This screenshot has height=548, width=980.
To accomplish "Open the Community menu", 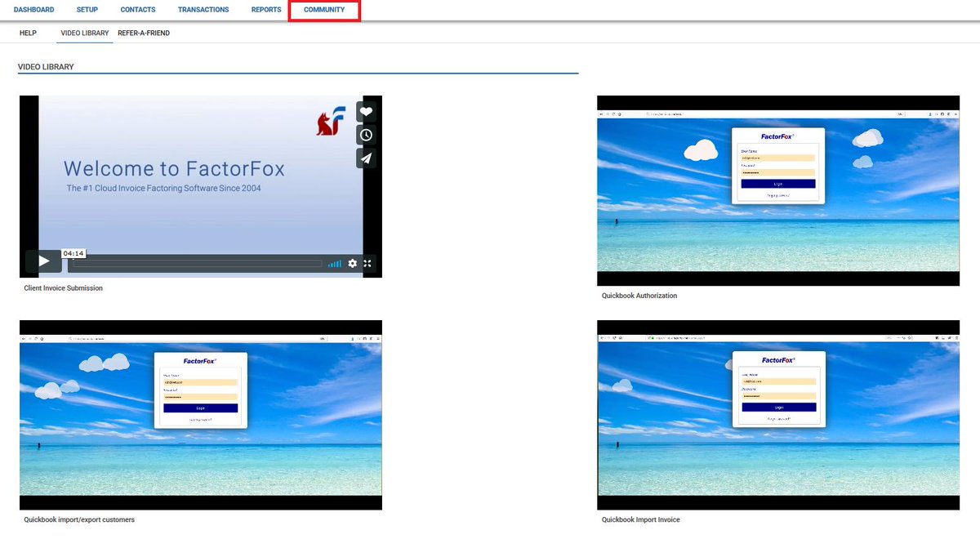I will click(x=324, y=10).
